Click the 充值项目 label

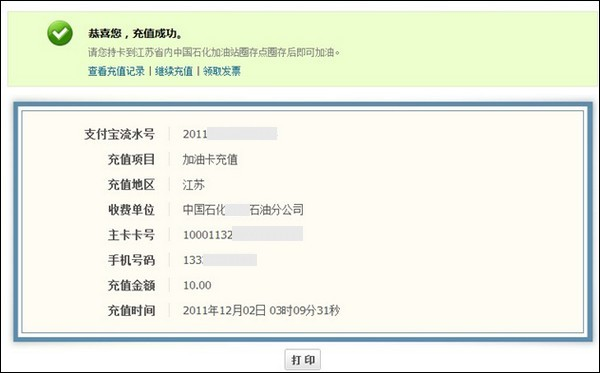(131, 160)
